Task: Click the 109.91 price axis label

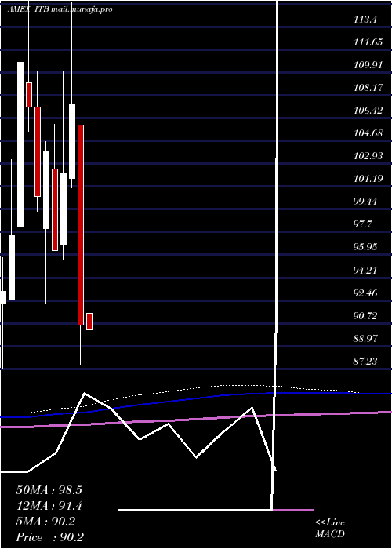Action: point(368,65)
